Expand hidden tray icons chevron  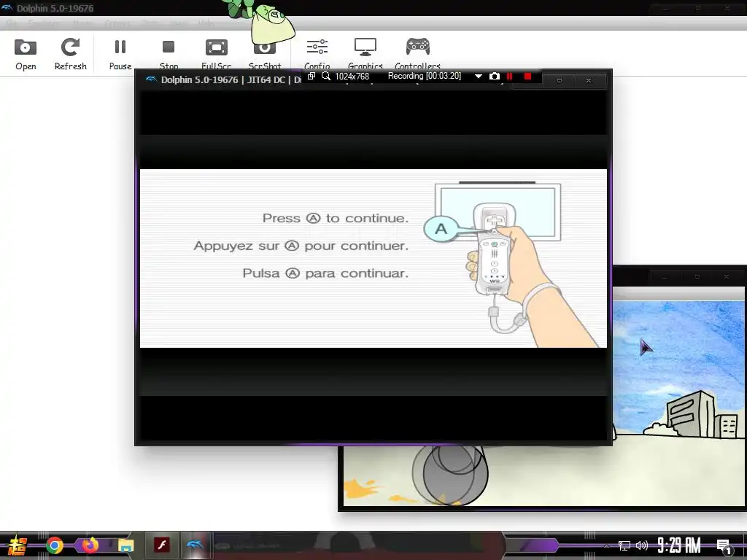coord(606,545)
